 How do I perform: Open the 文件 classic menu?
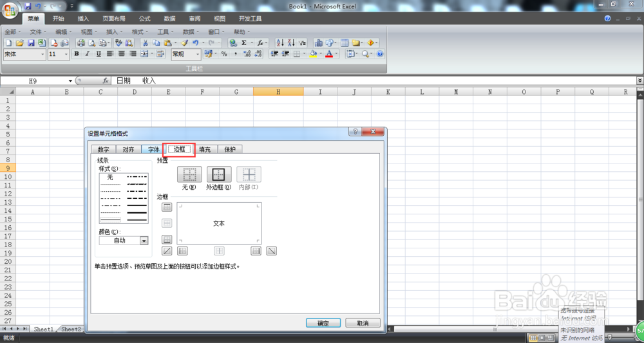(38, 32)
